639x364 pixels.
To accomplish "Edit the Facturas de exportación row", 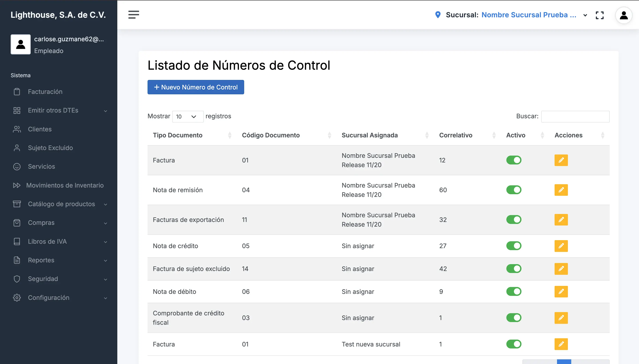I will pyautogui.click(x=561, y=220).
